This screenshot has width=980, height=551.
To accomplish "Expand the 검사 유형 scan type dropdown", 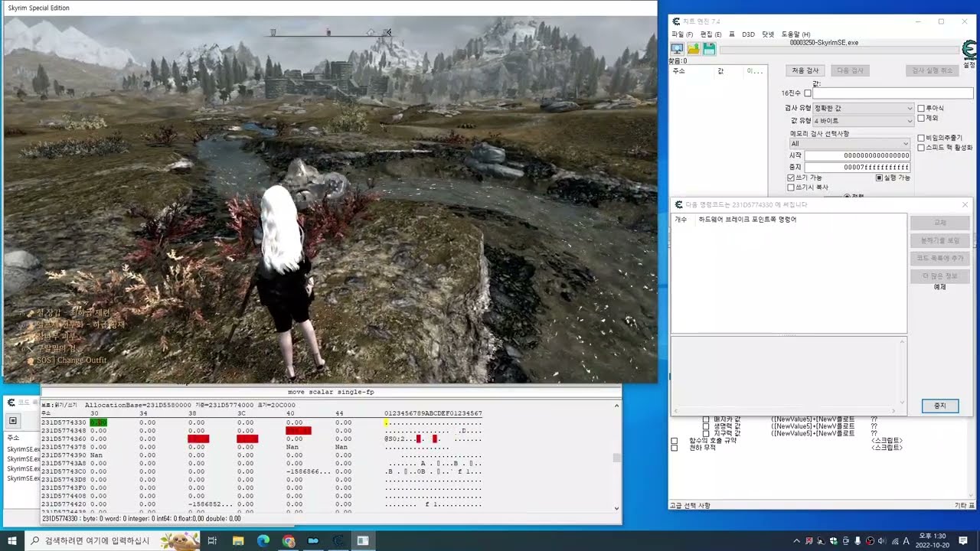I will pyautogui.click(x=863, y=109).
